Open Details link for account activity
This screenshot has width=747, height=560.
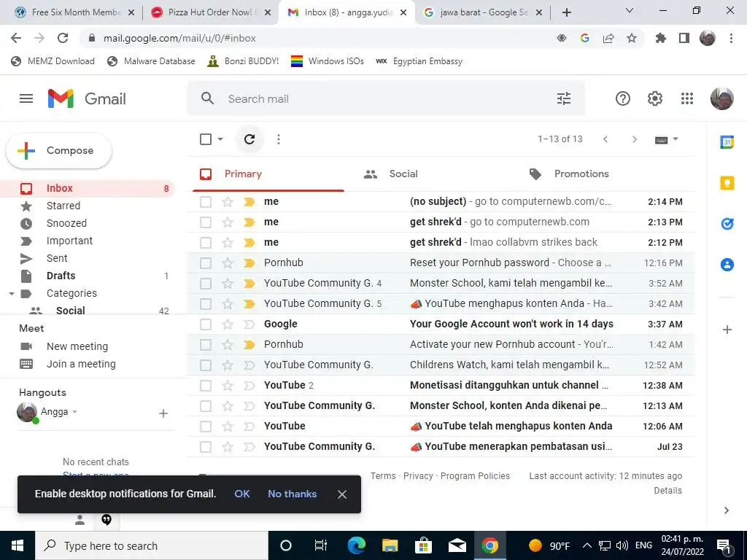click(668, 491)
